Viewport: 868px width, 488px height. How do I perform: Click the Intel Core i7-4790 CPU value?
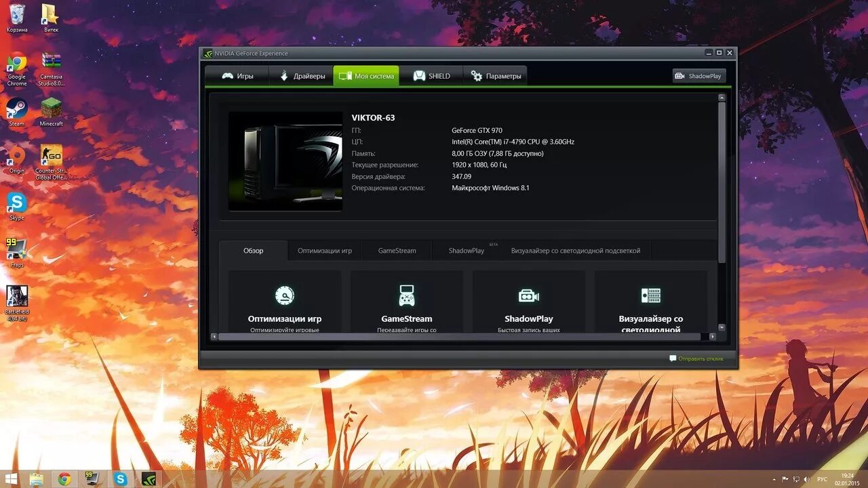pos(513,142)
